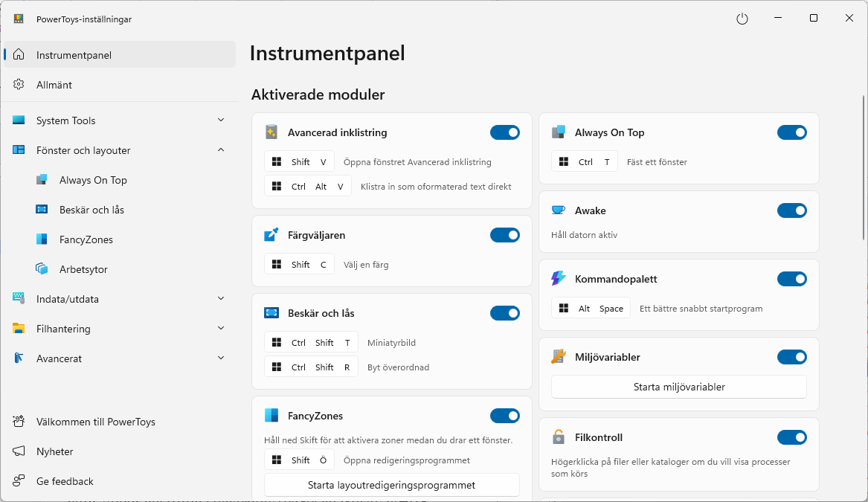868x502 pixels.
Task: Expand the Filhantering category
Action: 220,328
